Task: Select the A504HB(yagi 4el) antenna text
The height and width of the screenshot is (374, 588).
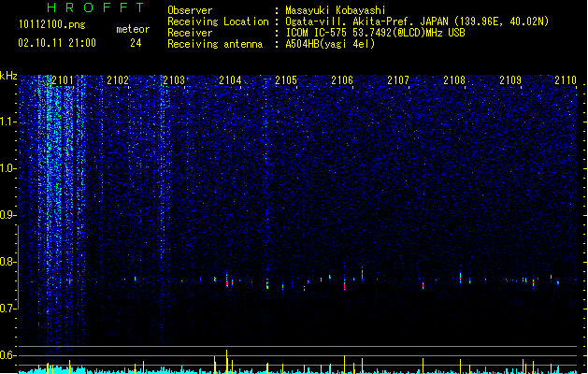Action: pos(330,44)
